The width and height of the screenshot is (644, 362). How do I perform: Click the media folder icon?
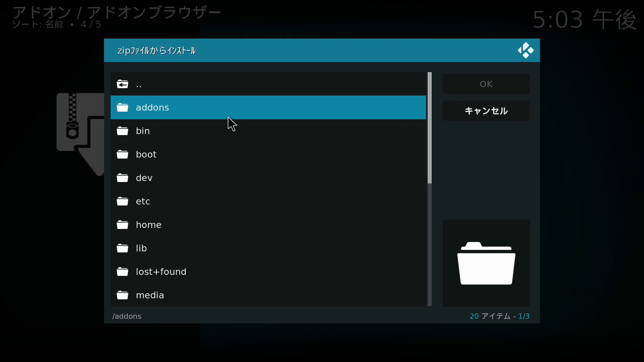pyautogui.click(x=122, y=295)
